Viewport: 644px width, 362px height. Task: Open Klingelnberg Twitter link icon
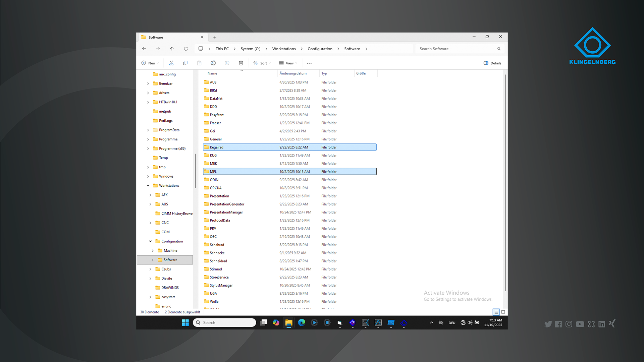click(548, 324)
